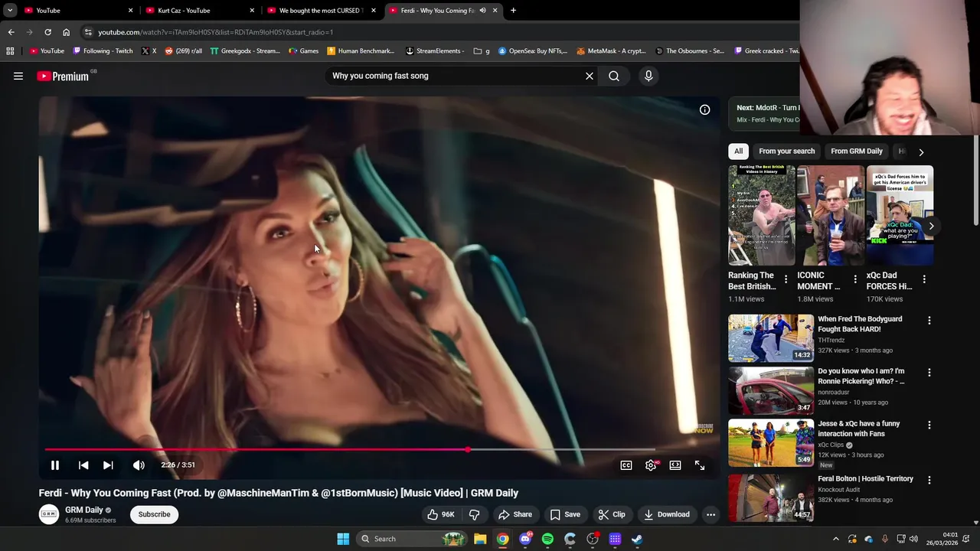Save the video to a playlist
Viewport: 980px width, 551px height.
pyautogui.click(x=565, y=514)
